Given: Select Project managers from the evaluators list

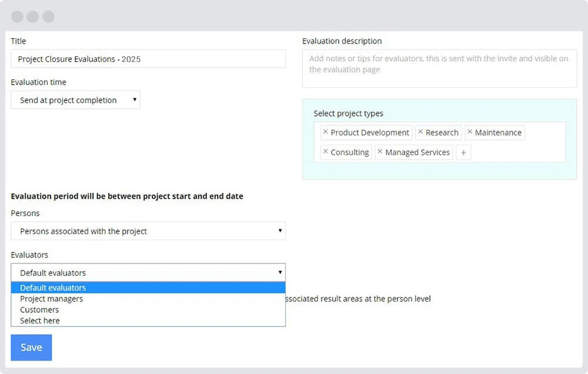Looking at the screenshot, I should [x=52, y=299].
